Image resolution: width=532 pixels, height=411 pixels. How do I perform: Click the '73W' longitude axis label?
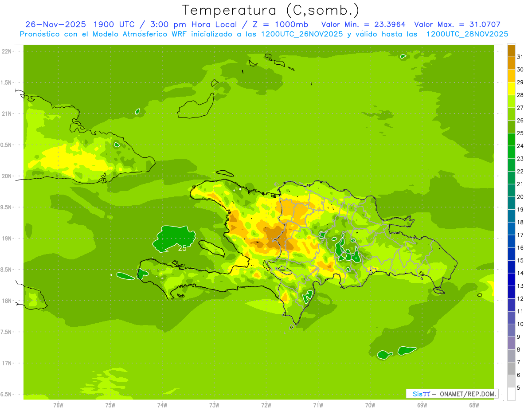214,405
